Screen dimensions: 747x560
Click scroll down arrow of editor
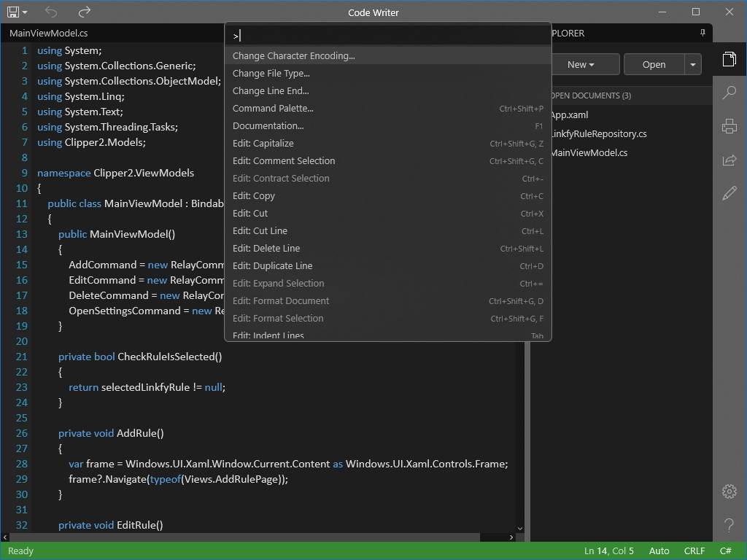[519, 528]
